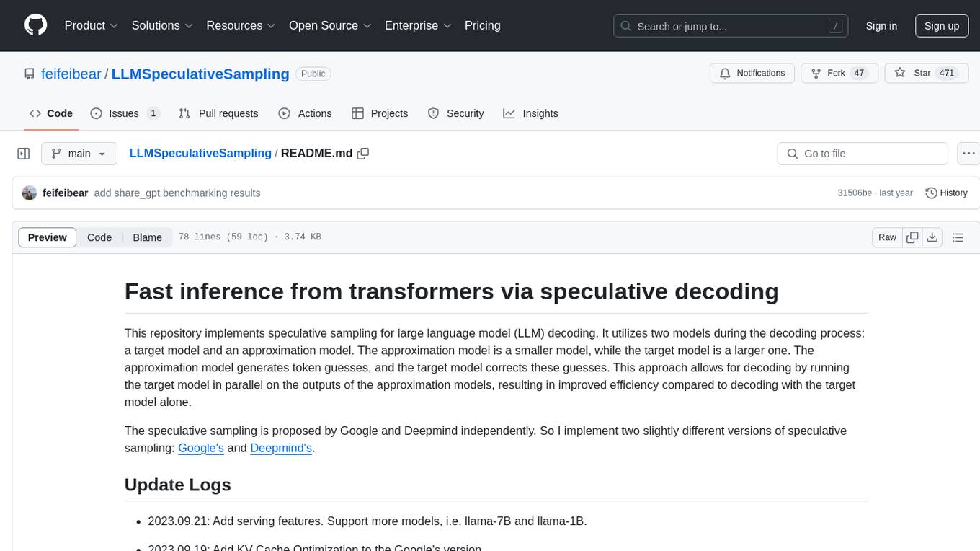The width and height of the screenshot is (980, 551).
Task: Switch to the Actions tab
Action: 305,113
